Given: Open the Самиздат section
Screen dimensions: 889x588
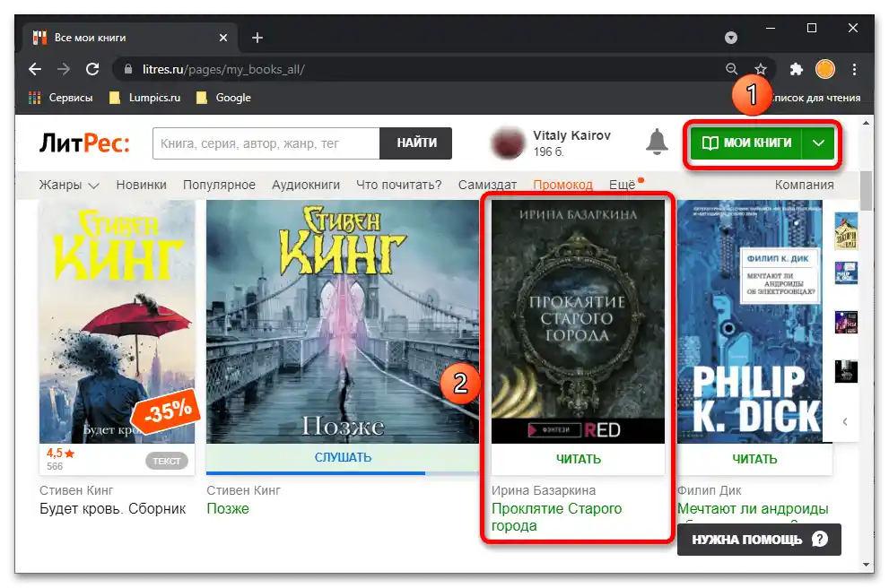Looking at the screenshot, I should pos(487,185).
